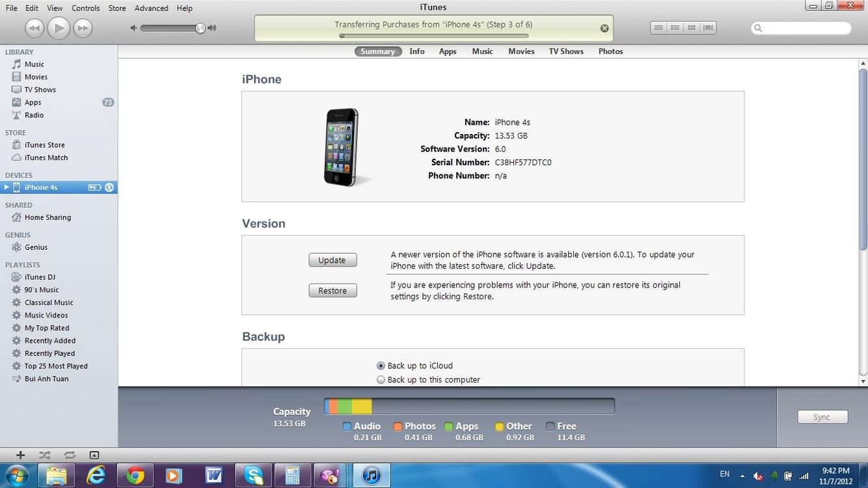Open the Store menu
868x488 pixels.
click(x=117, y=8)
